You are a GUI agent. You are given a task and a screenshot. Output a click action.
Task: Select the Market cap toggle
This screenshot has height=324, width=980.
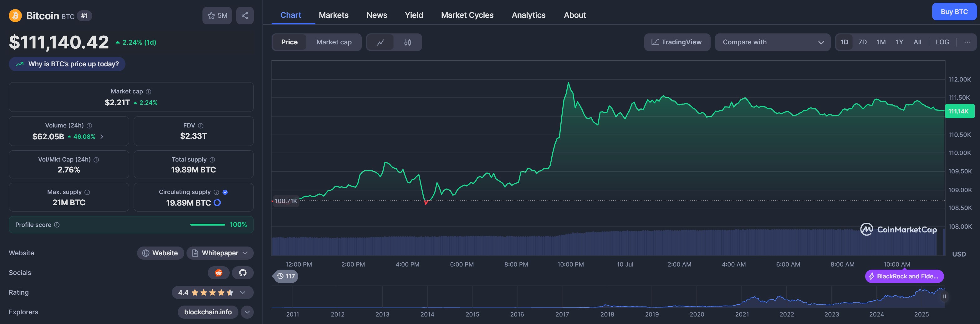click(x=334, y=42)
